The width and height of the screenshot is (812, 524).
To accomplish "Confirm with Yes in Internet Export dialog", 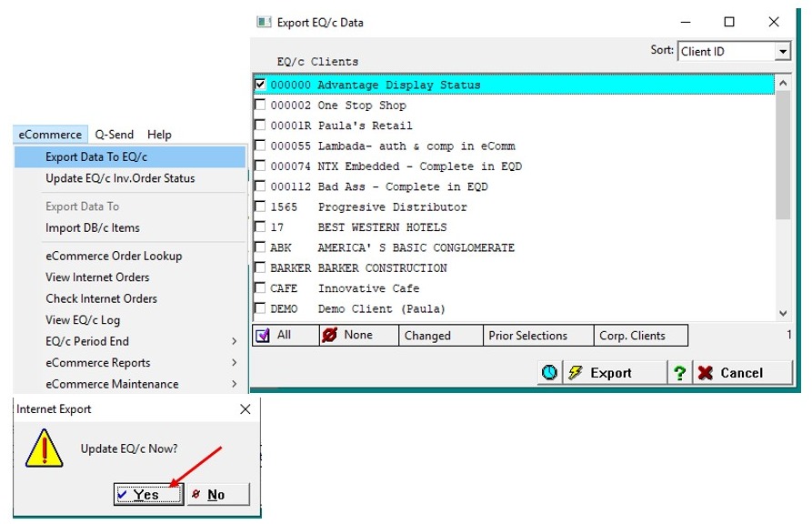I will click(148, 494).
